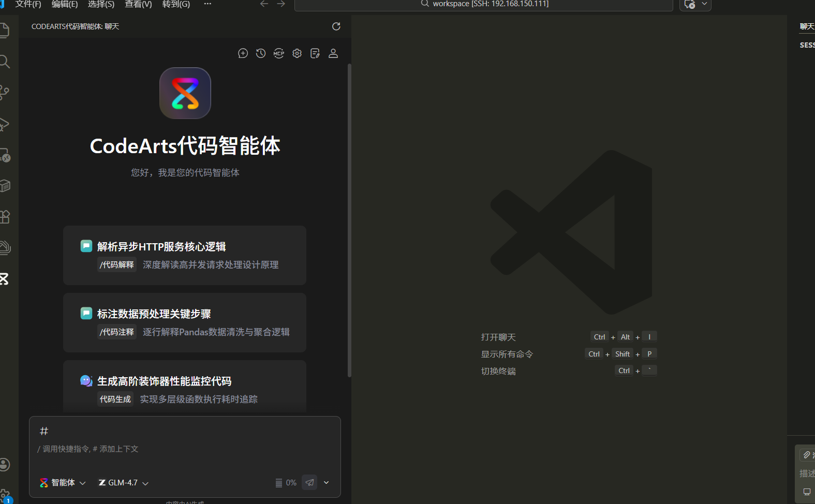815x504 pixels.
Task: Expand the GLM-4.7 model dropdown
Action: (x=124, y=483)
